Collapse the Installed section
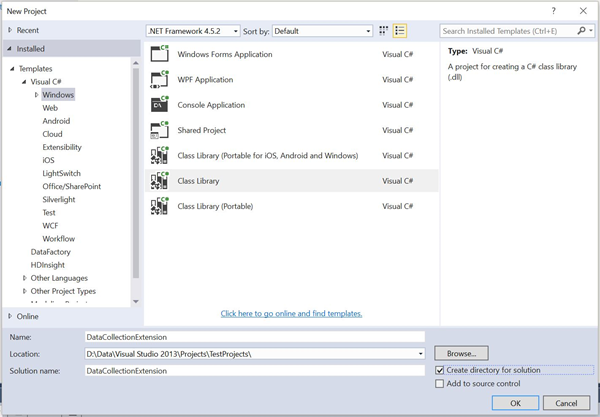600x417 pixels. (x=10, y=49)
